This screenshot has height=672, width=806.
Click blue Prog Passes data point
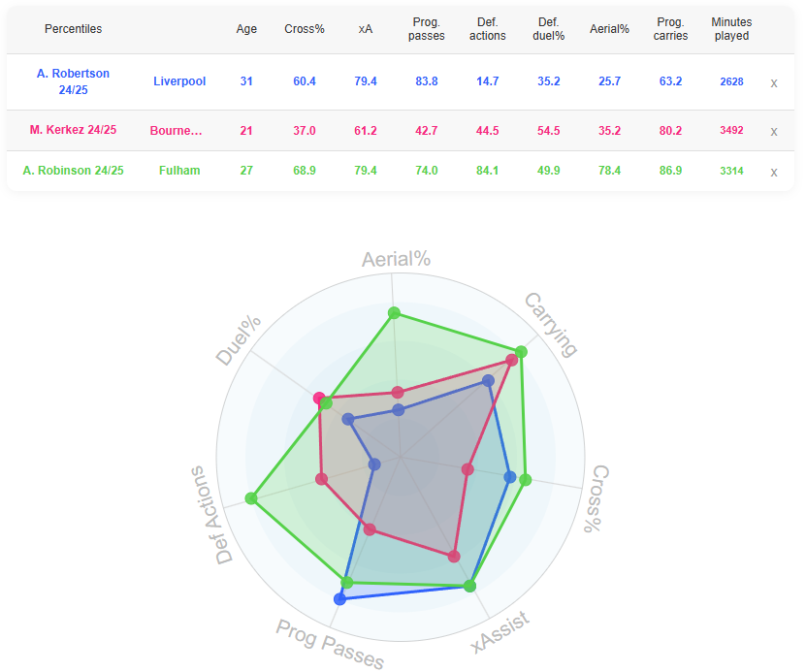[339, 599]
